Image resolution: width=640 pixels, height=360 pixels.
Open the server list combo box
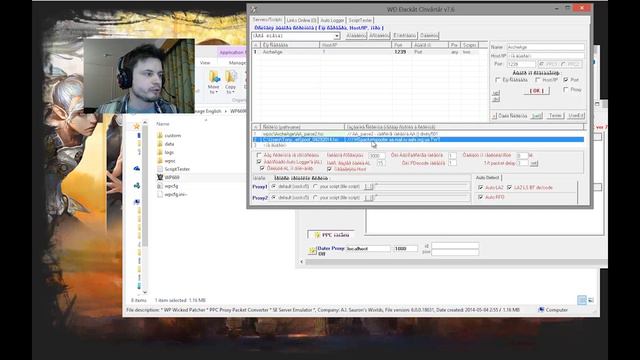(296, 36)
